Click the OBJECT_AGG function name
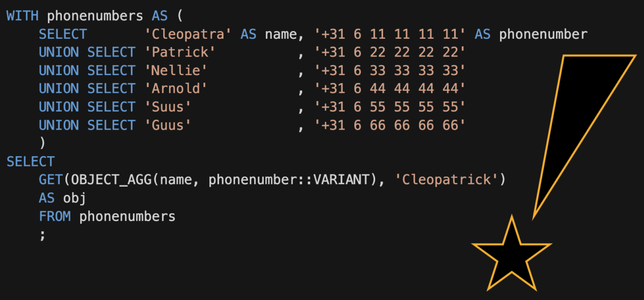 click(111, 179)
